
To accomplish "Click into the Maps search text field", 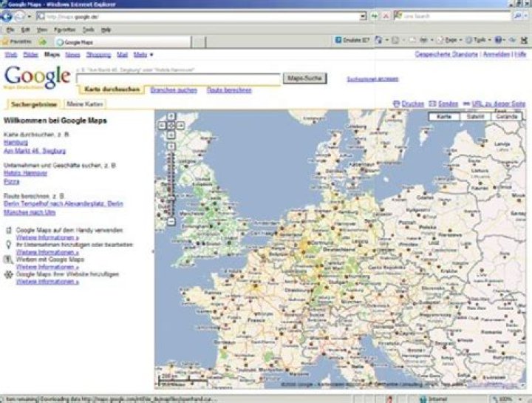I will (x=179, y=78).
